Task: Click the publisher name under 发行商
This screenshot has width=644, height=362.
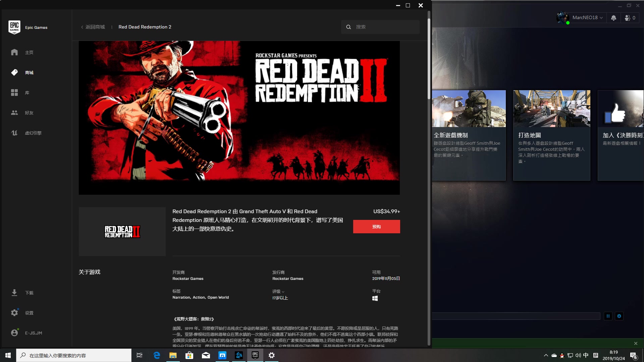Action: [288, 279]
